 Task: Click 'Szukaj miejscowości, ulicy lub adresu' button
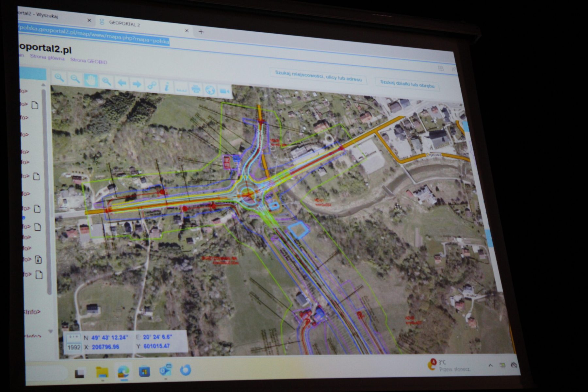318,76
